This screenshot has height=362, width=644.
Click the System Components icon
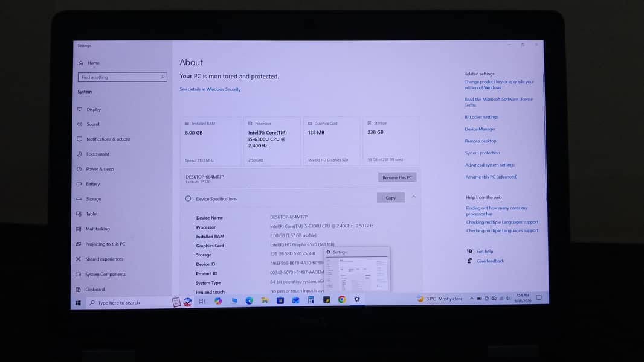tap(79, 275)
